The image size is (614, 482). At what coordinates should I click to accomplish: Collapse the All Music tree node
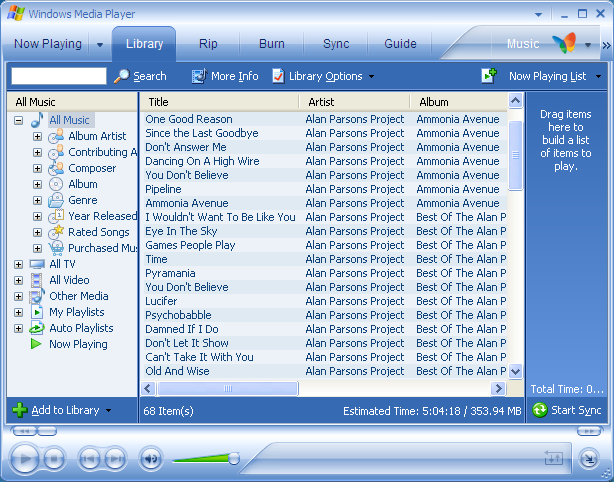(18, 120)
